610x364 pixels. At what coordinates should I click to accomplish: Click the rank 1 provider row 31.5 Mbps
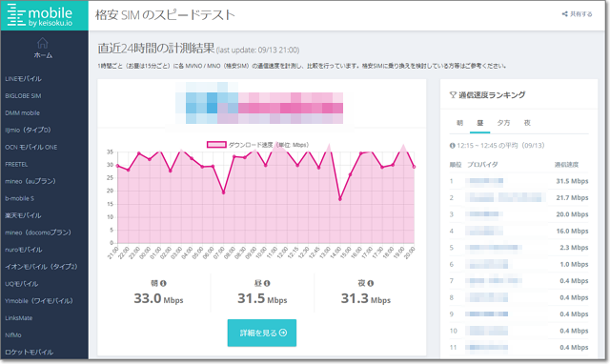(x=518, y=181)
